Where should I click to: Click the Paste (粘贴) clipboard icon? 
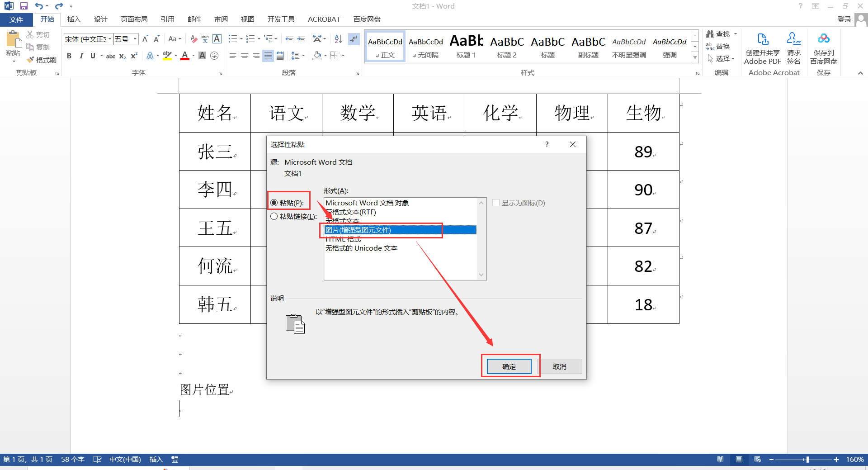click(14, 40)
